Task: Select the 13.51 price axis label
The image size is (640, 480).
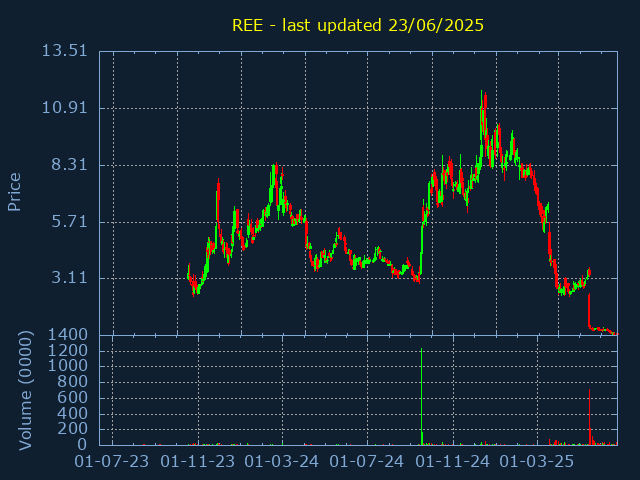Action: (64, 51)
